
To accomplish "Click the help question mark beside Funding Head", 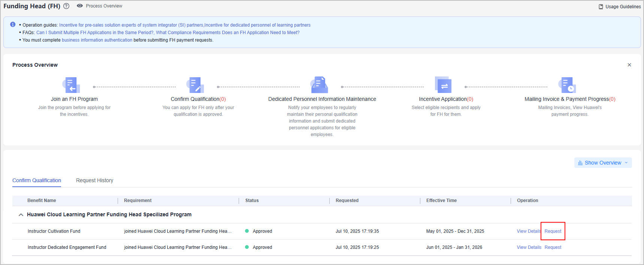I will tap(66, 6).
